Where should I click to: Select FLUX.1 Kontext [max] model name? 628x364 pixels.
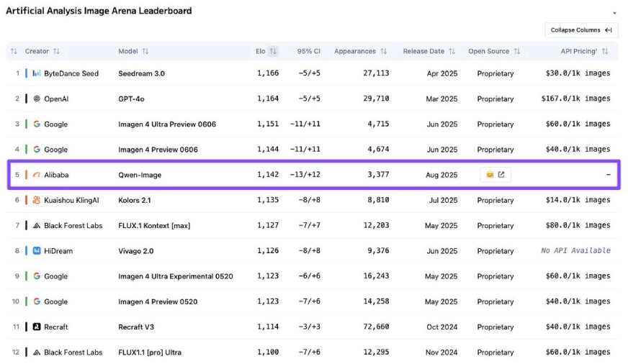pos(154,226)
